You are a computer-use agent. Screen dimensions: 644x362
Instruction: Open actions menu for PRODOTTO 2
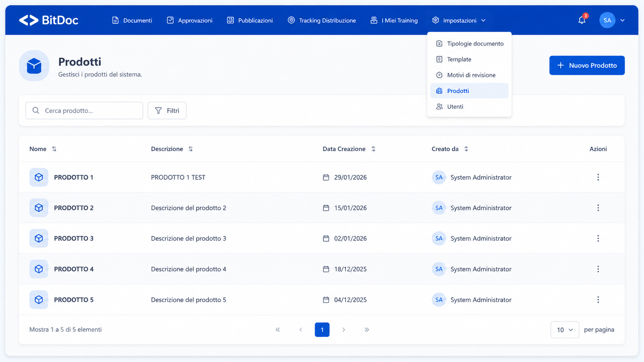(x=598, y=208)
